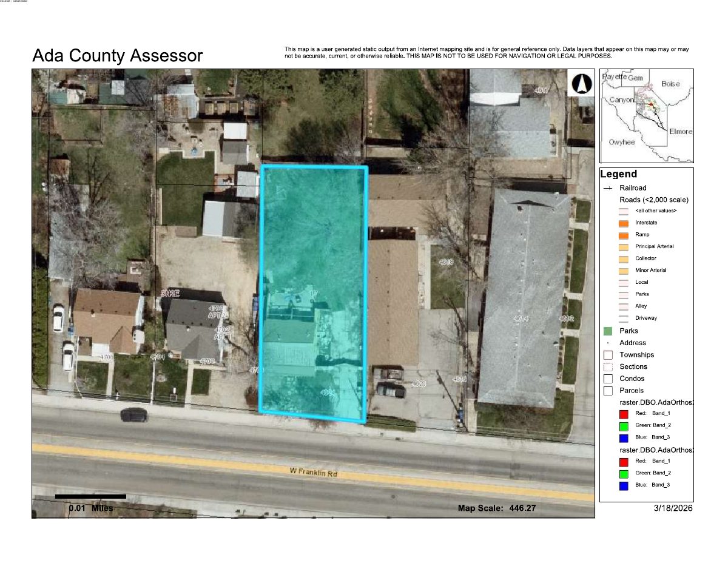The image size is (728, 563).
Task: Click the 4620 address label near driveway
Action: (x=419, y=385)
